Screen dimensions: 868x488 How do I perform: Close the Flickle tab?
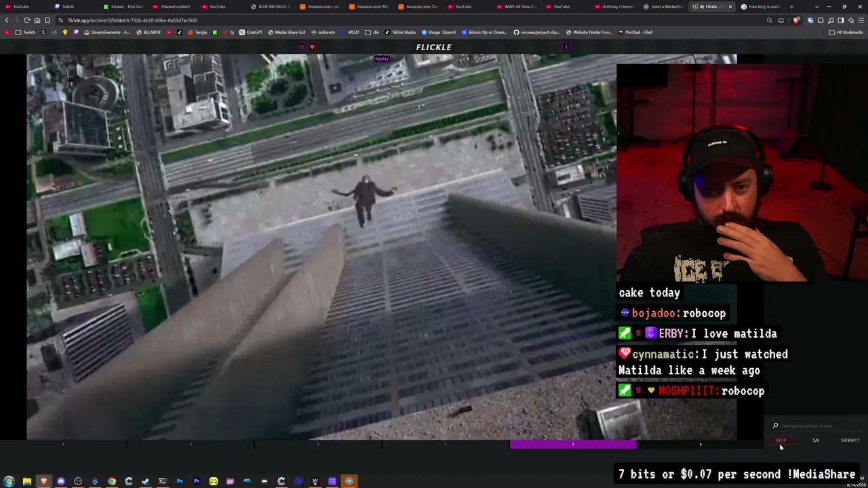(730, 7)
